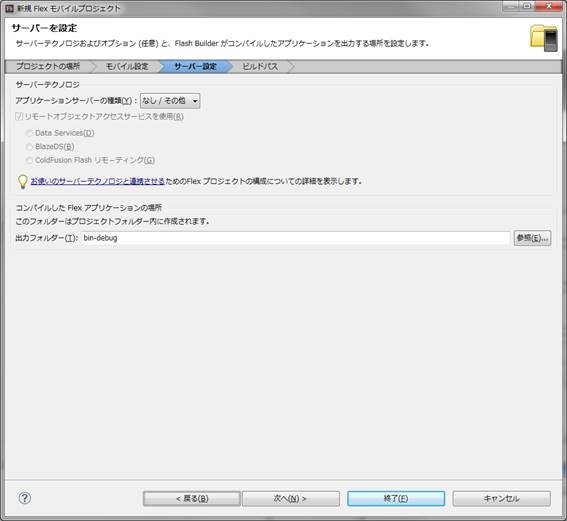The width and height of the screenshot is (567, 521).
Task: Open the help question mark icon
Action: tap(25, 498)
